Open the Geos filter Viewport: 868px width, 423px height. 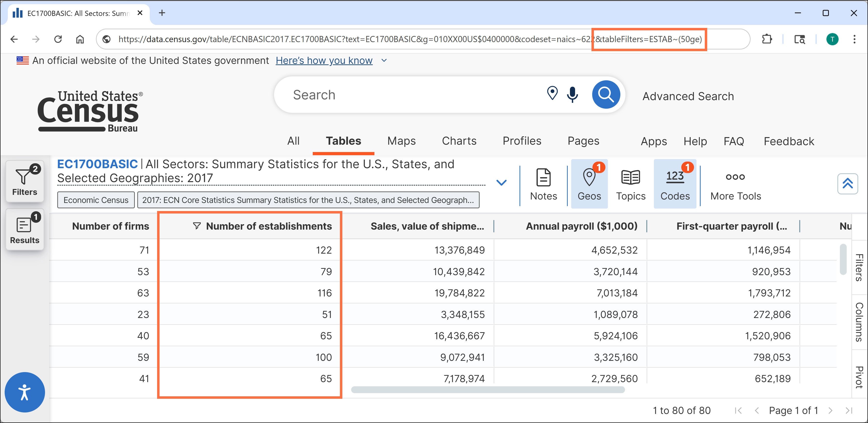[589, 184]
